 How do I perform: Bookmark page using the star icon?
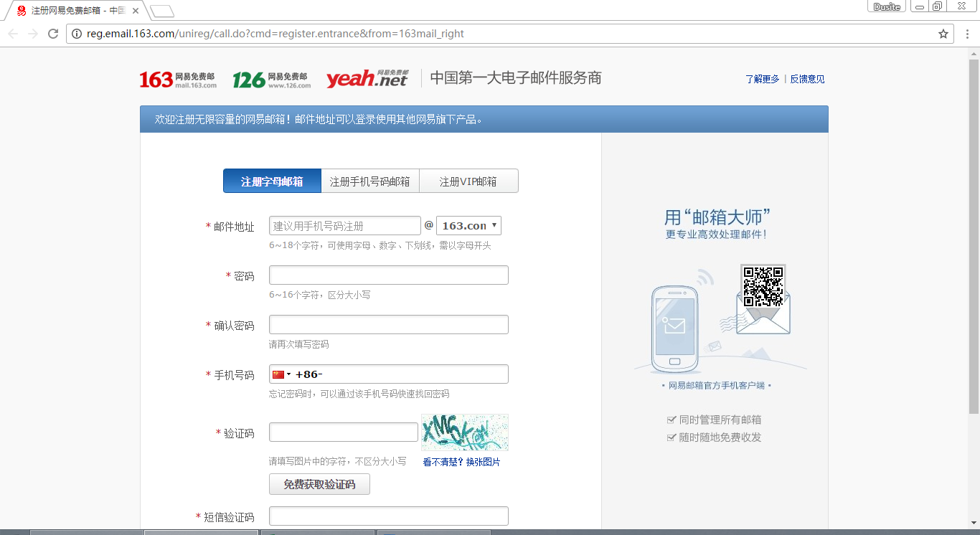(x=943, y=34)
